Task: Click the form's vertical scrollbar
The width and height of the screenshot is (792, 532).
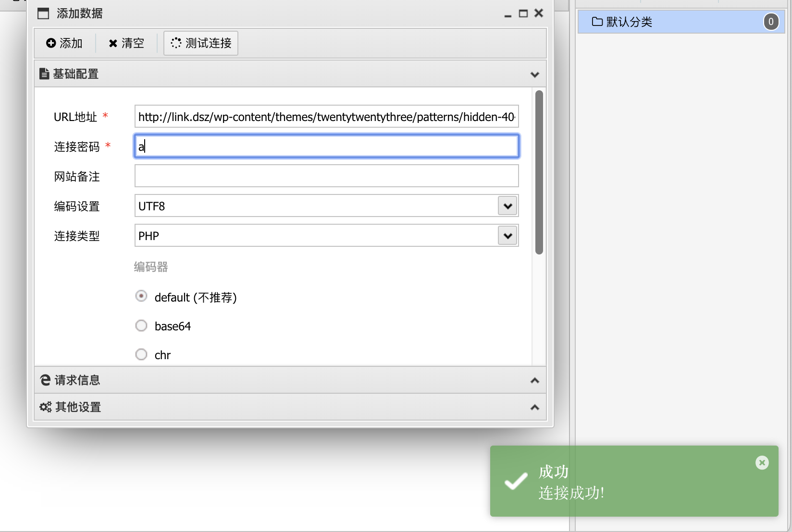Action: coord(539,173)
